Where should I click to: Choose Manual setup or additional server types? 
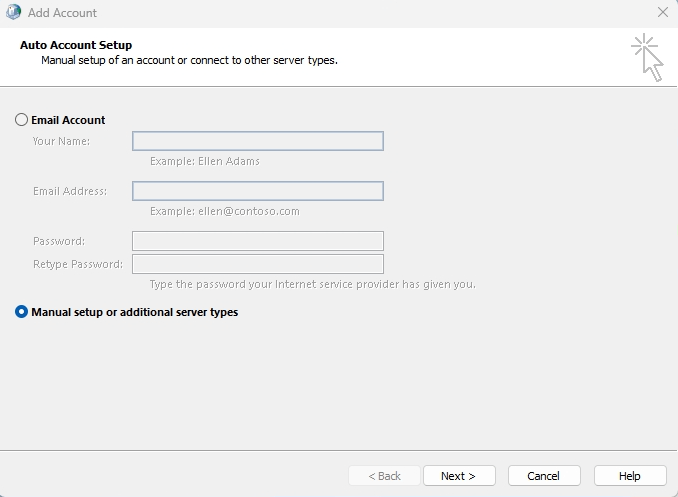coord(22,312)
